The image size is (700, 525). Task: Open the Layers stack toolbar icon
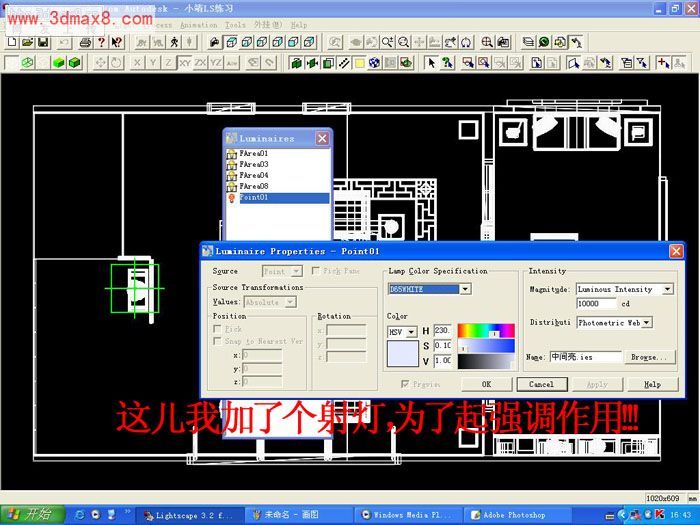click(528, 42)
